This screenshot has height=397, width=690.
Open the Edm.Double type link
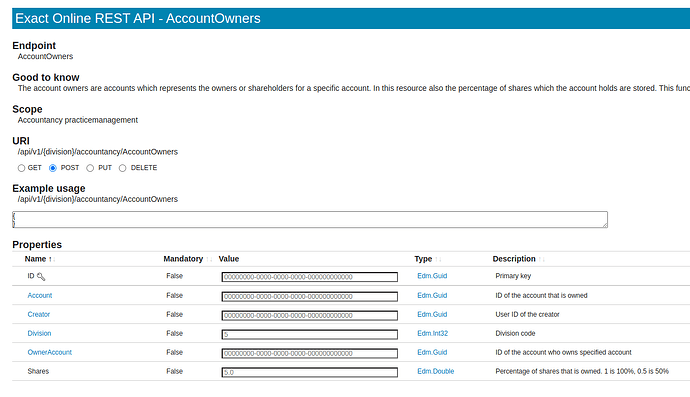tap(436, 371)
